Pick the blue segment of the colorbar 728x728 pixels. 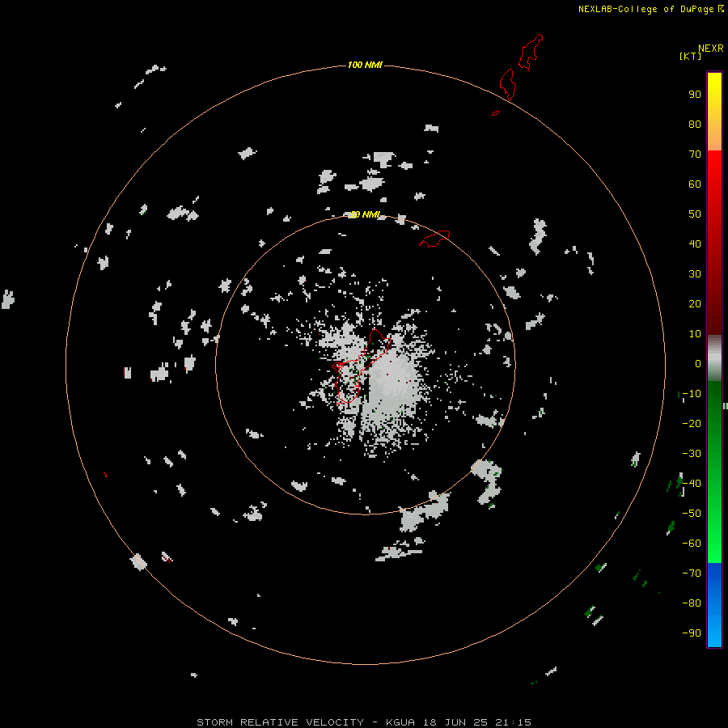tap(714, 605)
